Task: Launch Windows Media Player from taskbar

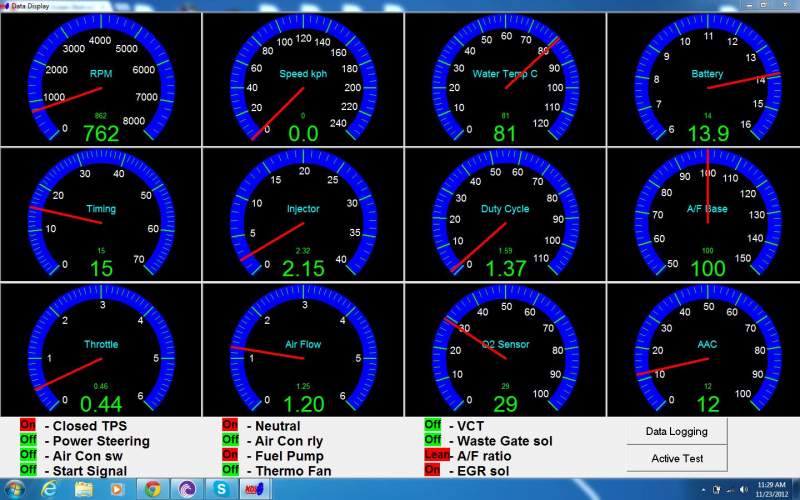Action: pyautogui.click(x=117, y=489)
